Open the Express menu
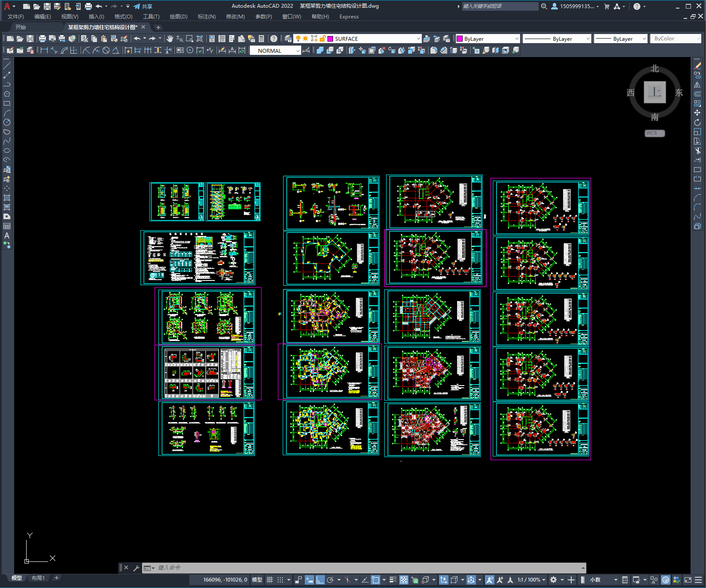The height and width of the screenshot is (588, 706). coord(349,17)
